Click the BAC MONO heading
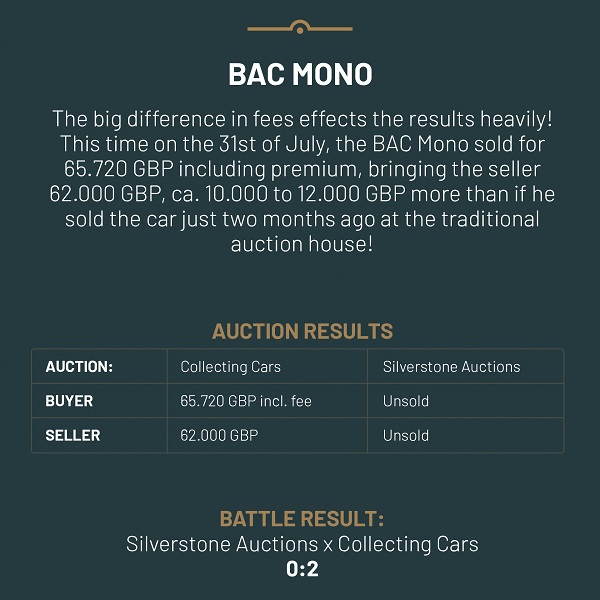Screen dimensions: 600x600 click(300, 74)
